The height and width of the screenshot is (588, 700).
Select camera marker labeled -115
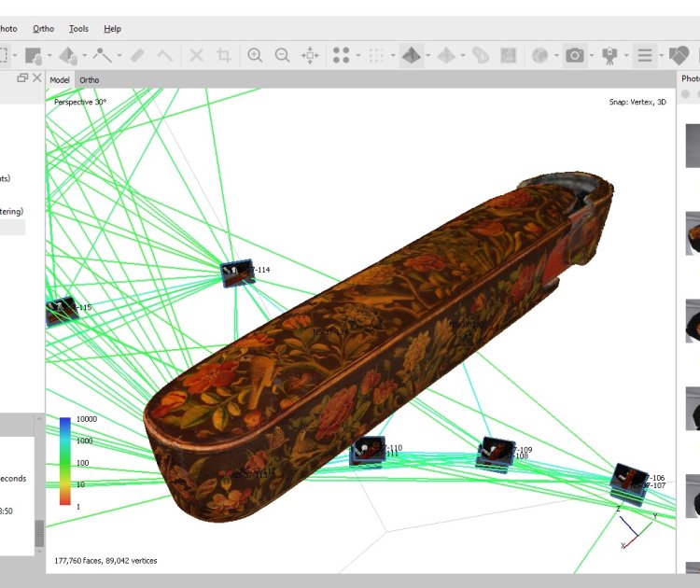pyautogui.click(x=62, y=310)
